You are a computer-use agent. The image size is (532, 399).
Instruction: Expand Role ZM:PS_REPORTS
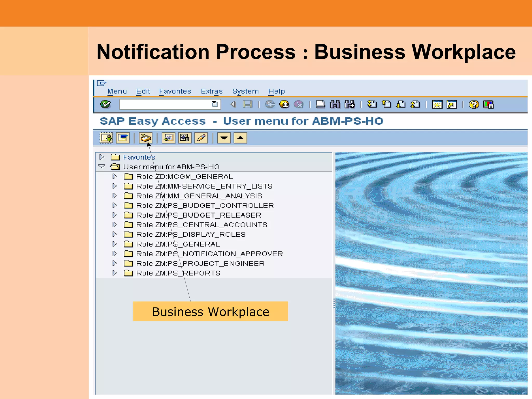point(114,273)
